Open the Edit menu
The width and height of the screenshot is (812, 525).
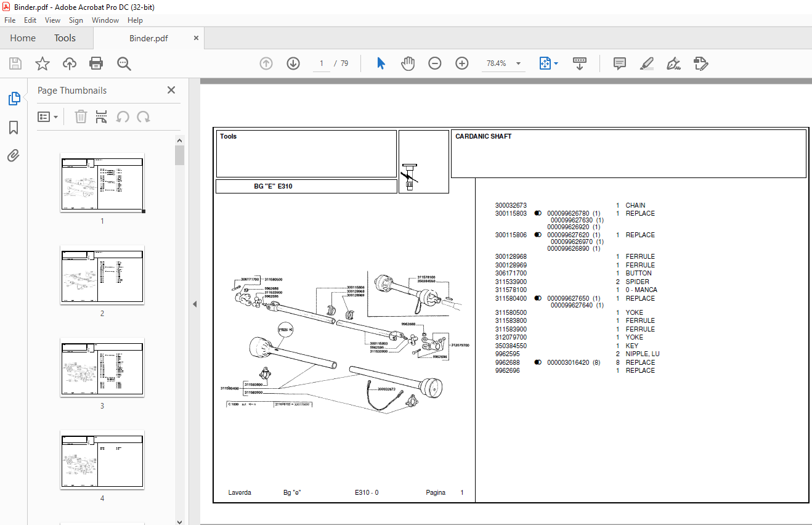[30, 20]
